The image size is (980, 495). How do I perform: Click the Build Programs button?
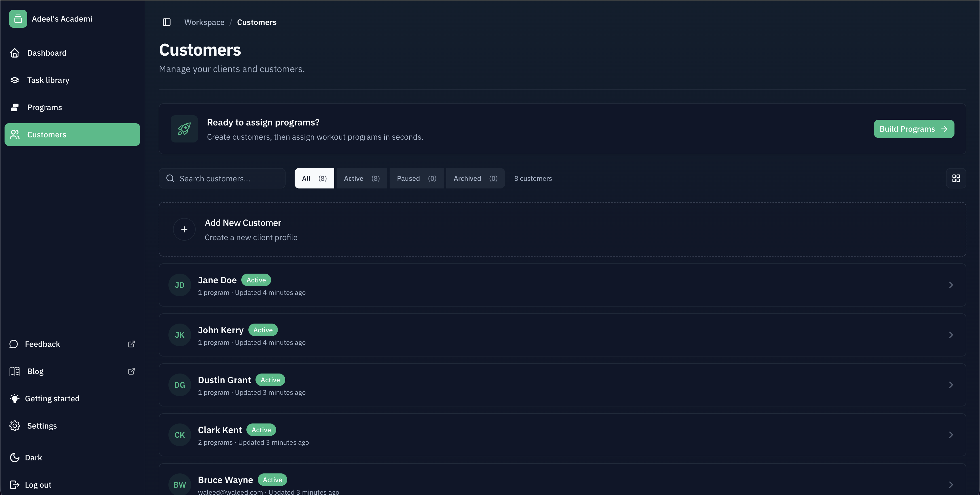click(x=913, y=129)
